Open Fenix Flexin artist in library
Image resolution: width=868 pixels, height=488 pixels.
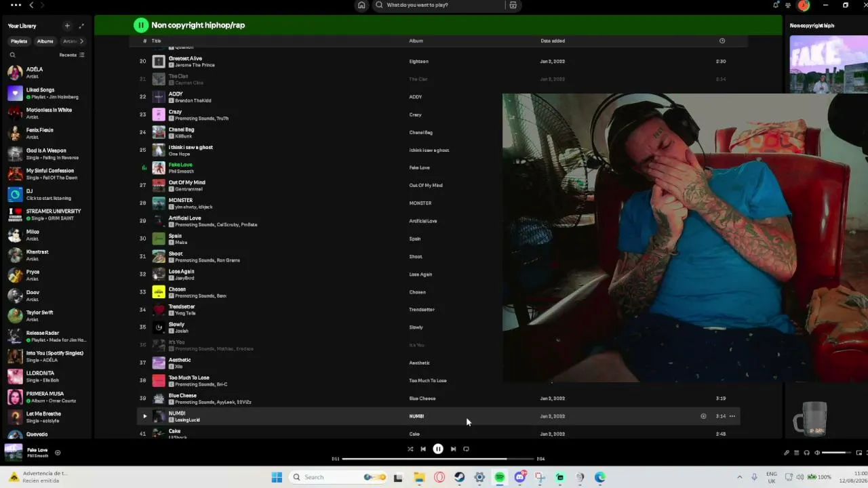[x=46, y=133]
